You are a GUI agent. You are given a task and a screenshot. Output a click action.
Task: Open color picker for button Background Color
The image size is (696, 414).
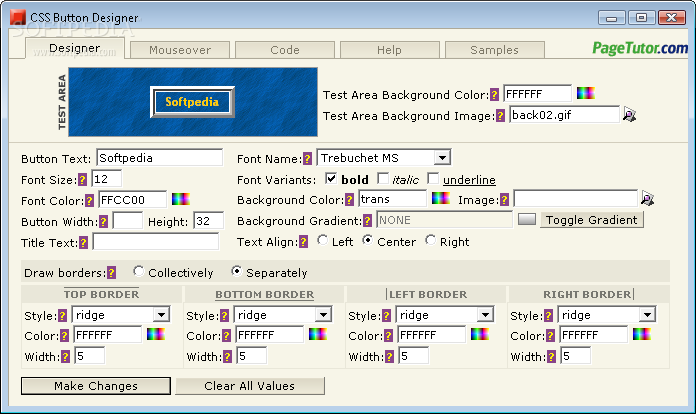[441, 198]
